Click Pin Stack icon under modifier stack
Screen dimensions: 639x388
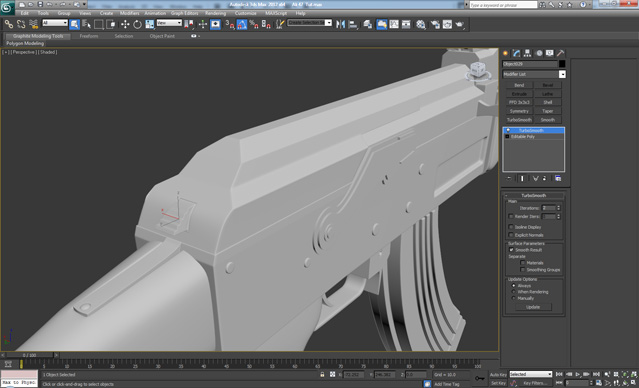(509, 179)
